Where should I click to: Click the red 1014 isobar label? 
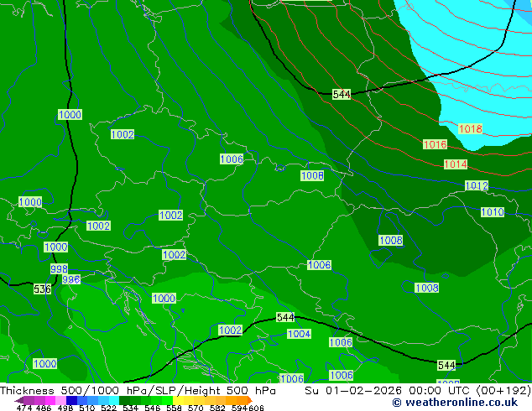[x=456, y=164]
